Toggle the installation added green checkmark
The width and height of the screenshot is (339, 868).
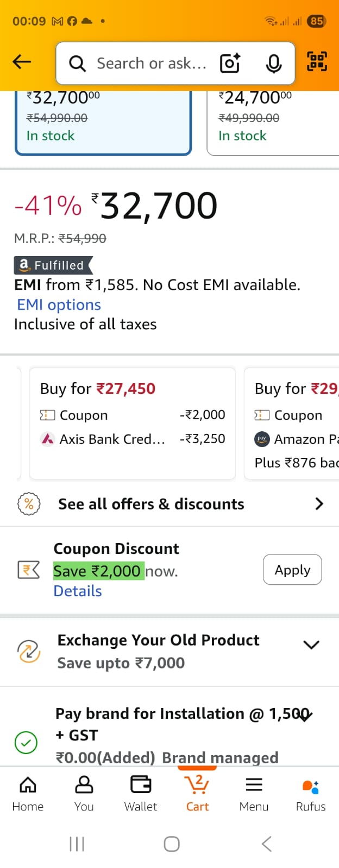26,742
